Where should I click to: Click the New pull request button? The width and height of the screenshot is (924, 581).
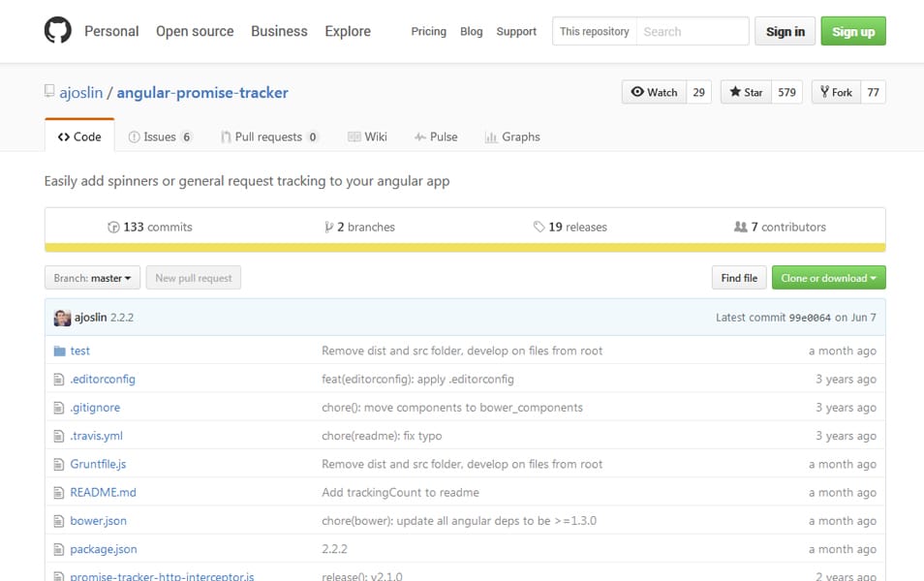click(x=194, y=278)
